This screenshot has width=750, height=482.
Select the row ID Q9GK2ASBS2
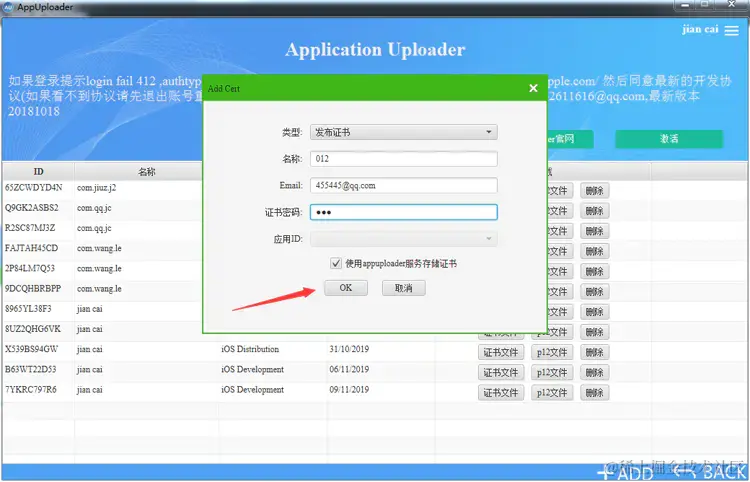pyautogui.click(x=32, y=208)
